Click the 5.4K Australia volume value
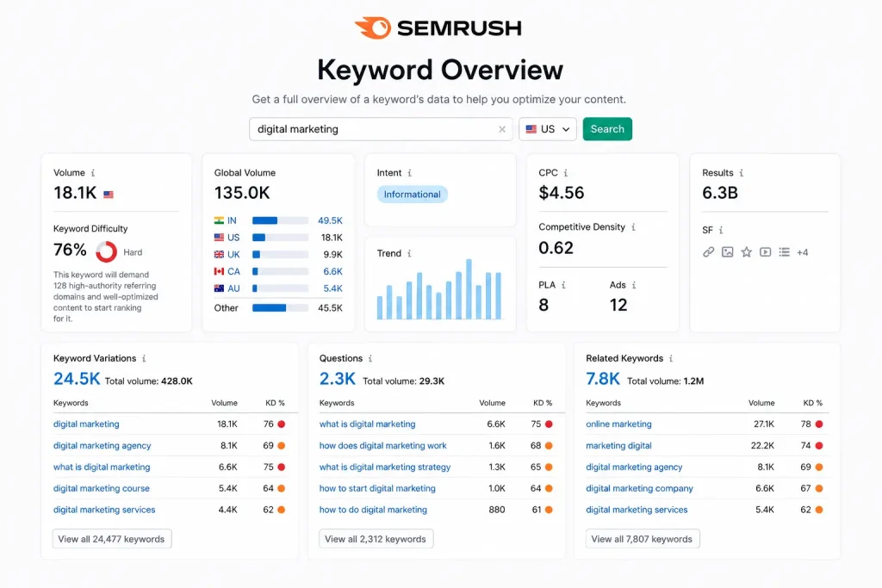 tap(333, 288)
